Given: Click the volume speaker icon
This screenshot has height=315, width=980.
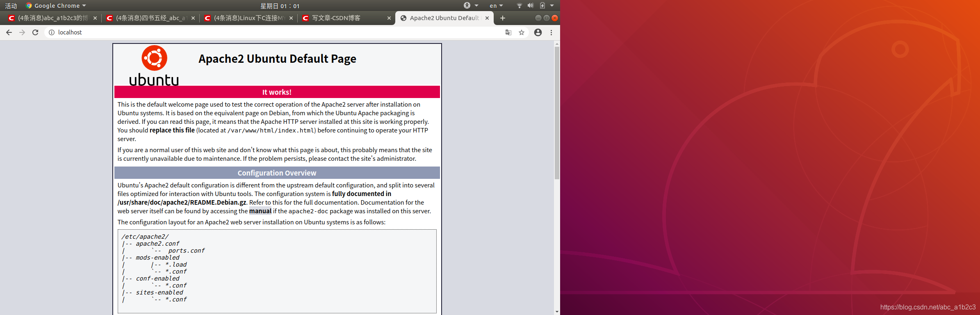Looking at the screenshot, I should click(531, 6).
